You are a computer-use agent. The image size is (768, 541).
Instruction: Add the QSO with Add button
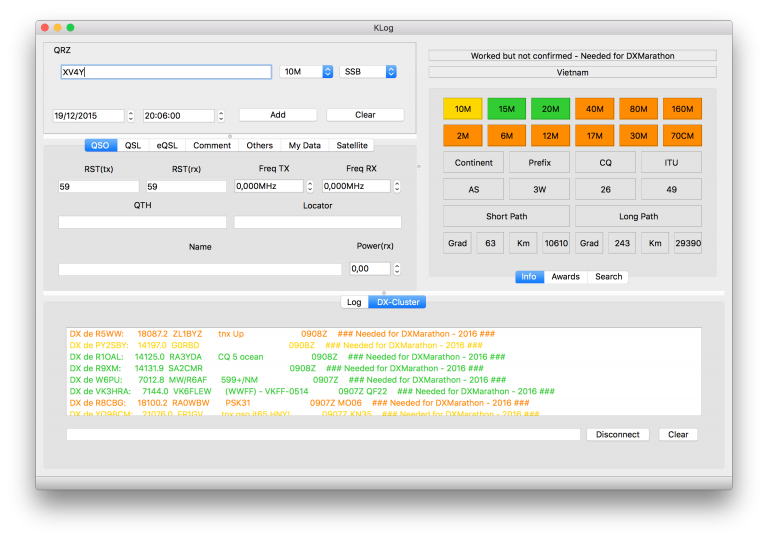278,115
